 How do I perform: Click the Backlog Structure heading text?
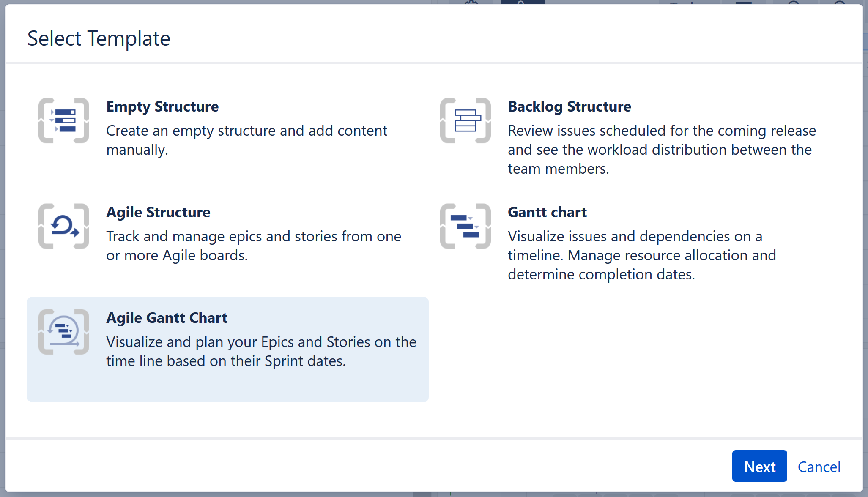tap(569, 106)
